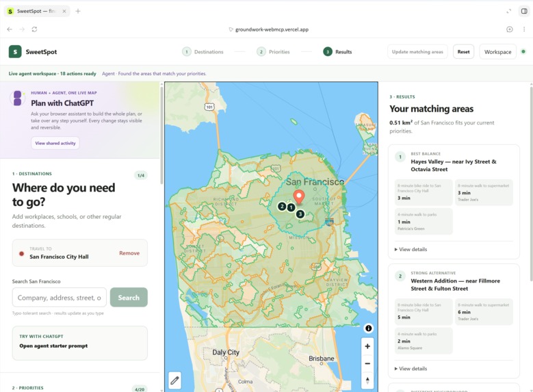Click Alamo Square 2 min tile
The width and height of the screenshot is (533, 392).
(424, 341)
